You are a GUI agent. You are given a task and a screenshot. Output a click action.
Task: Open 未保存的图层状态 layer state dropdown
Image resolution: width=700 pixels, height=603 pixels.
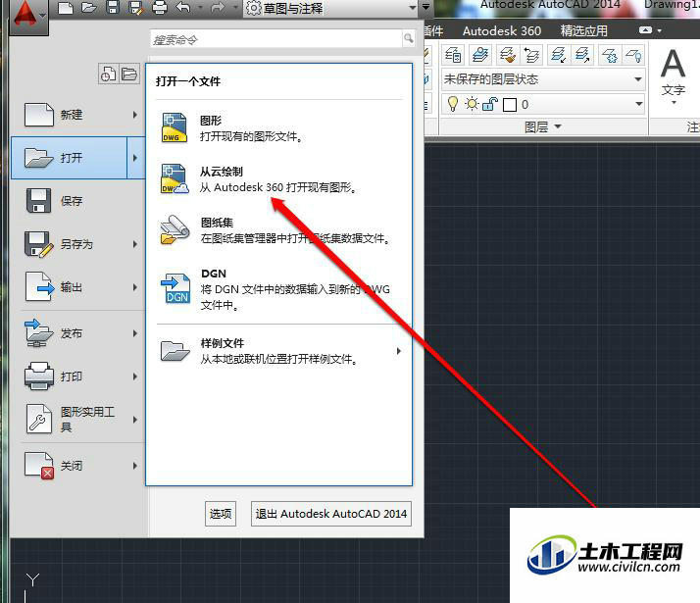(543, 79)
